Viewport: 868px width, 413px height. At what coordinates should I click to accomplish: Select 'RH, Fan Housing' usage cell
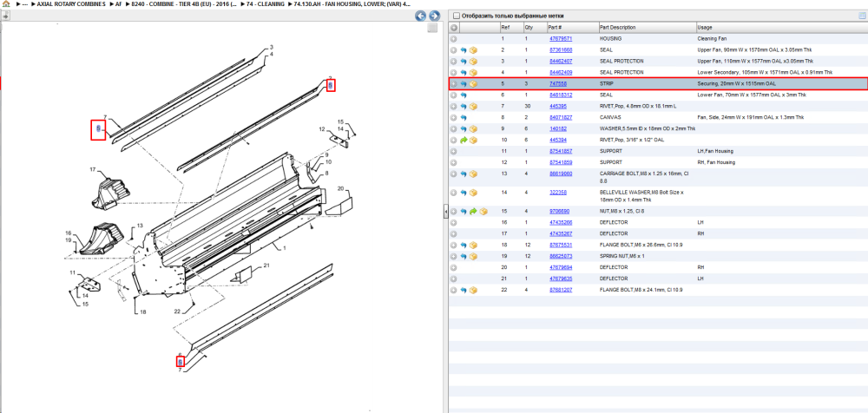[716, 162]
